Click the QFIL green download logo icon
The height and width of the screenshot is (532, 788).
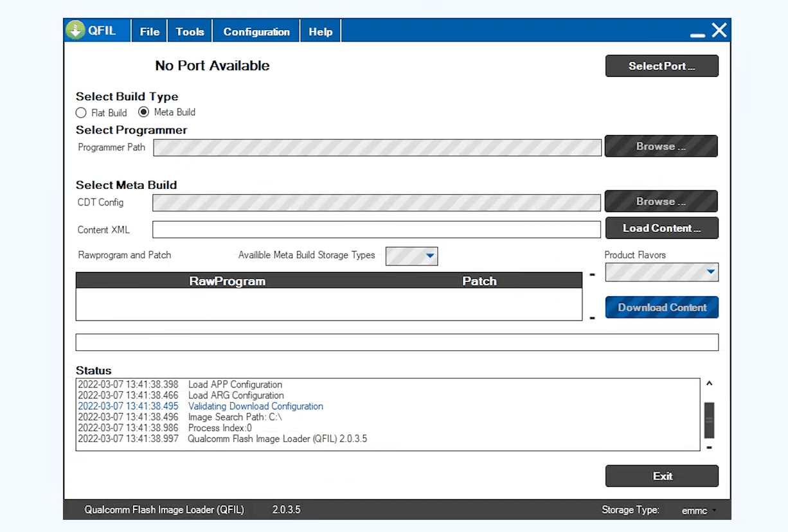click(75, 31)
